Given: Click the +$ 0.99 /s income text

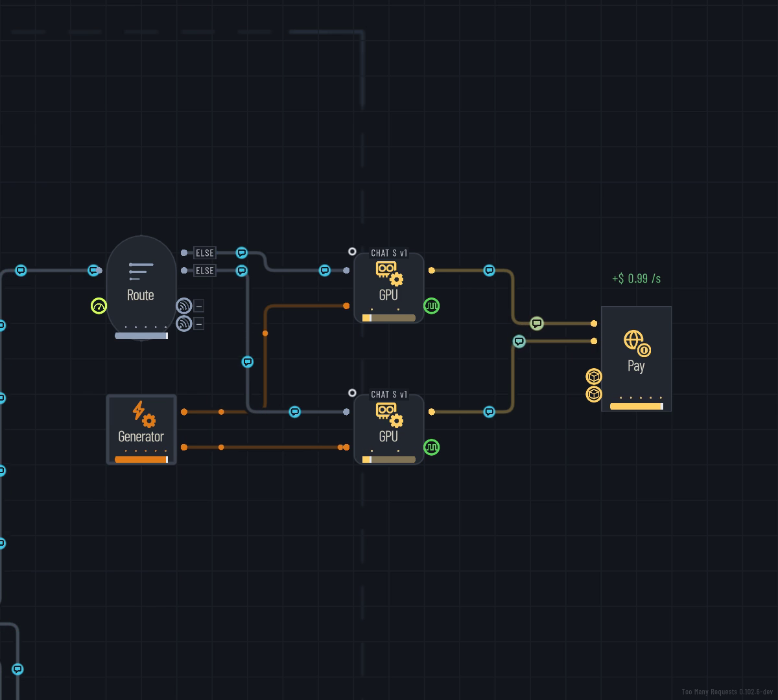Looking at the screenshot, I should (636, 279).
